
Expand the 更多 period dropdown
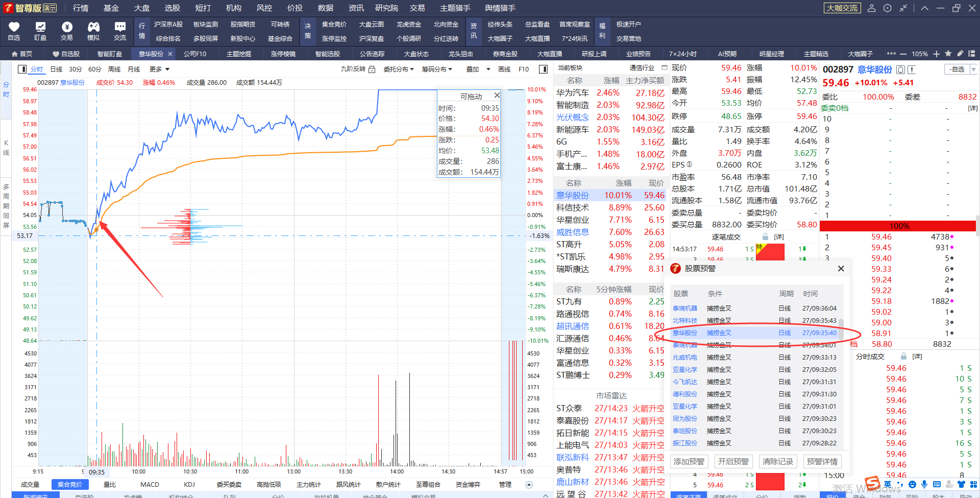click(159, 69)
